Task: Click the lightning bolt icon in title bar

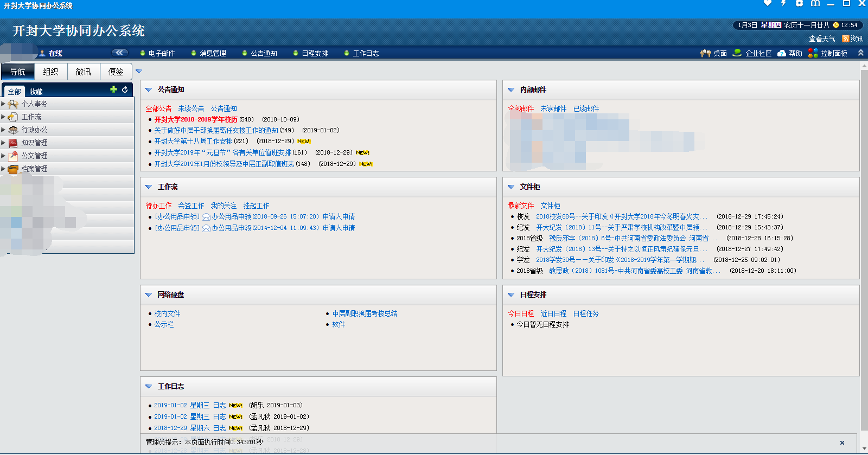Action: coord(783,3)
